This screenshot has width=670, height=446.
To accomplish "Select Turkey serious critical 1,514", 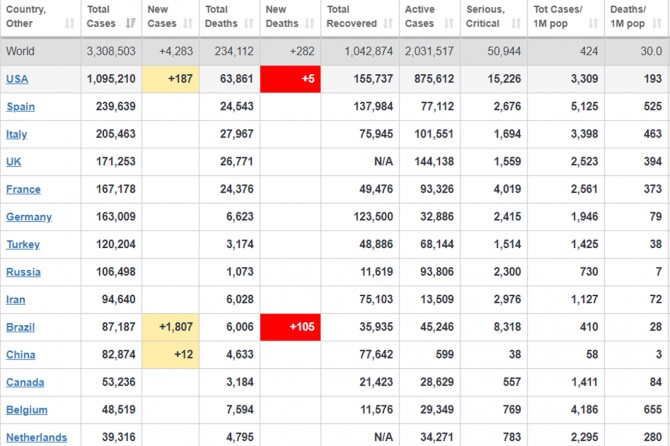I will click(507, 244).
